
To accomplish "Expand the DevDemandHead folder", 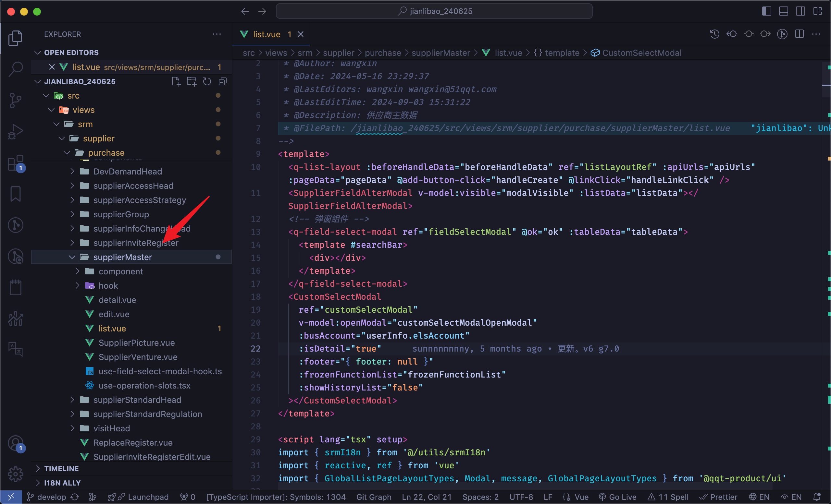I will pos(72,172).
